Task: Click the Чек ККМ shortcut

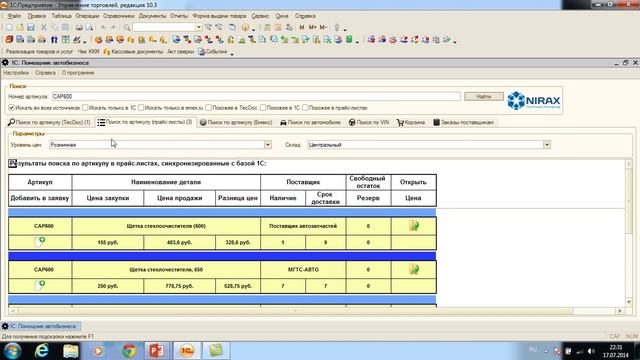Action: (x=89, y=52)
